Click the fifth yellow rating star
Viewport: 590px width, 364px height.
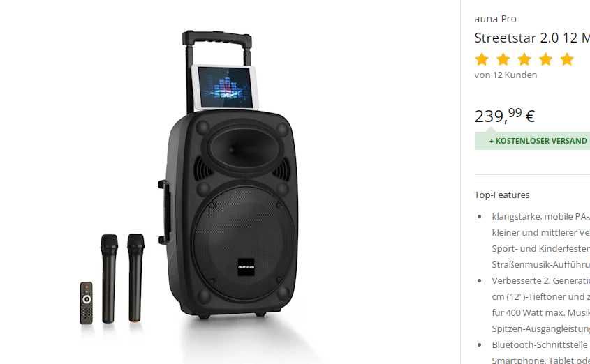pyautogui.click(x=567, y=59)
